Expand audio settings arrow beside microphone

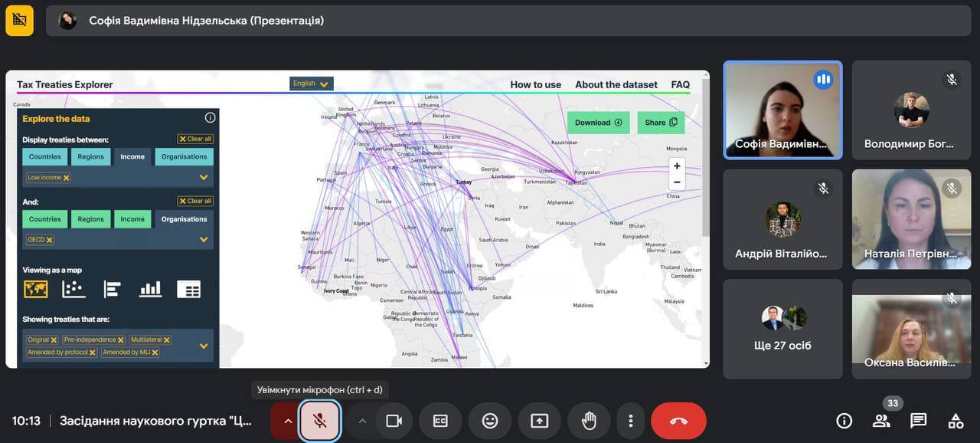click(x=288, y=421)
